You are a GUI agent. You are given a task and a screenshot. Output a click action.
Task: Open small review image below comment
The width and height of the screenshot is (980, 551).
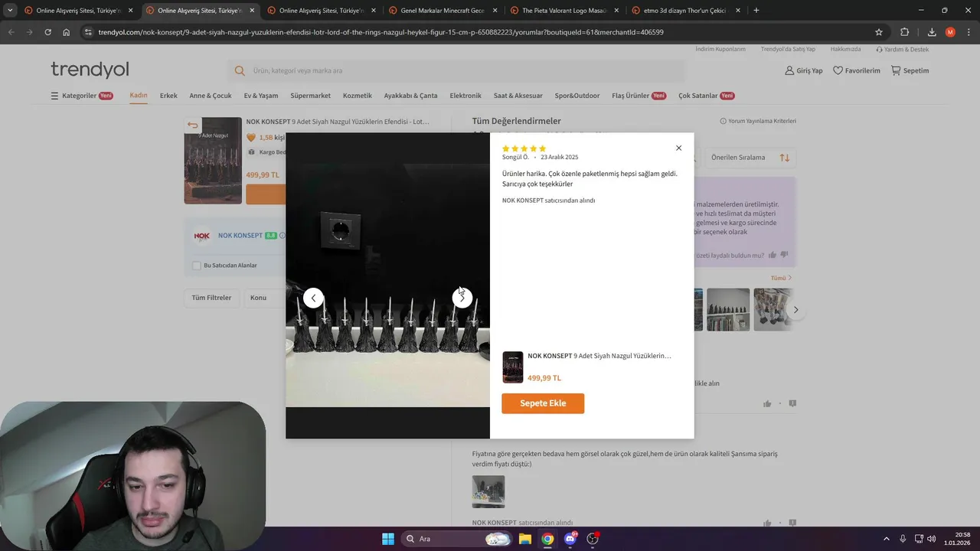pyautogui.click(x=488, y=491)
